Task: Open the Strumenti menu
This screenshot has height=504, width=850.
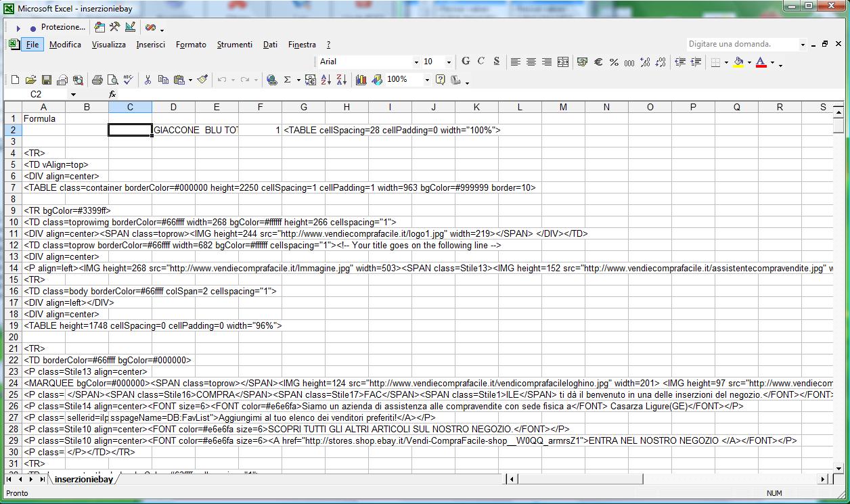Action: pos(235,45)
